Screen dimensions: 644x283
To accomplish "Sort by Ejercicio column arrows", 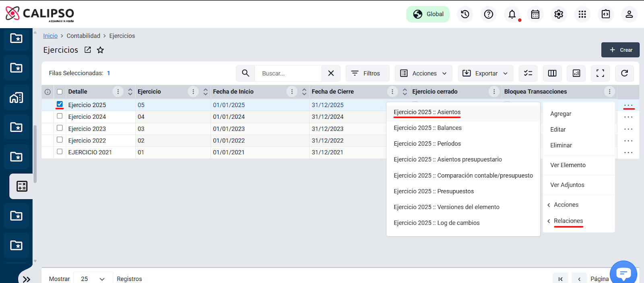I will [205, 92].
